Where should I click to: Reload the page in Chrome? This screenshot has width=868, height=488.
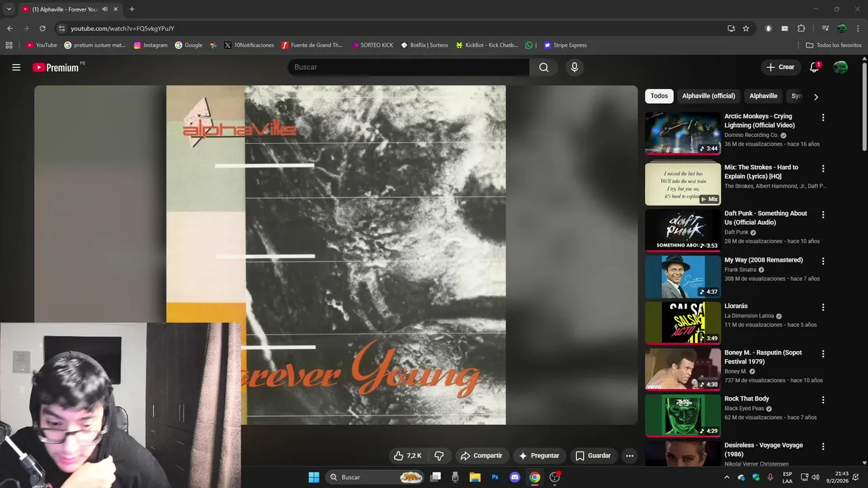point(42,28)
